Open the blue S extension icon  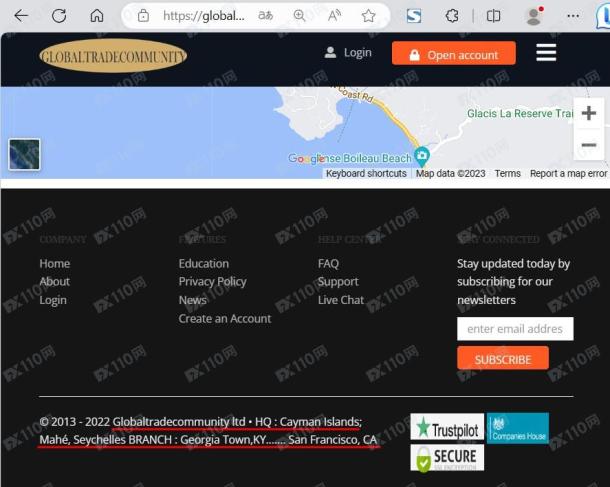click(414, 16)
